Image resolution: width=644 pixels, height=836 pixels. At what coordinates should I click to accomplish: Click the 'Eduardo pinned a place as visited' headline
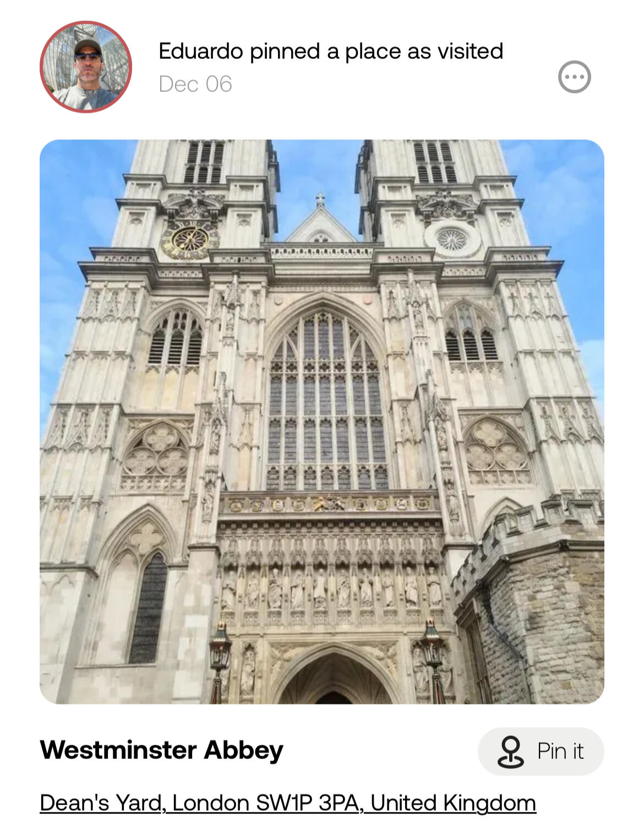331,51
